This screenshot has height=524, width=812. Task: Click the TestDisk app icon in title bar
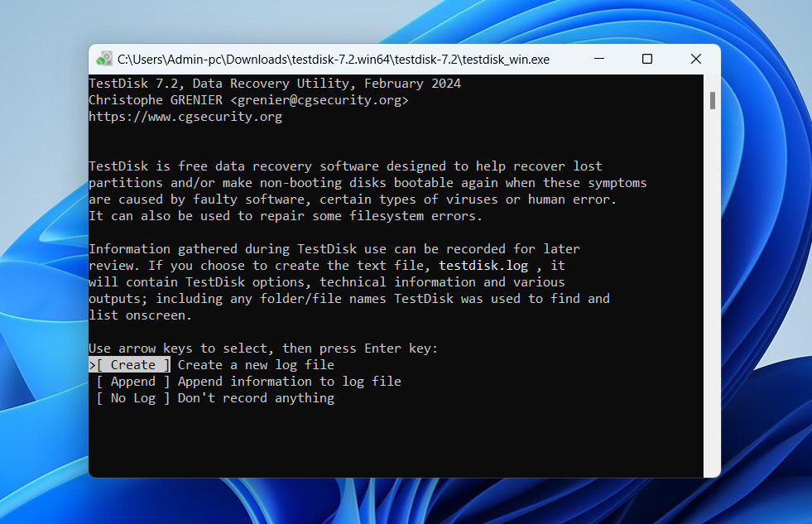[104, 59]
